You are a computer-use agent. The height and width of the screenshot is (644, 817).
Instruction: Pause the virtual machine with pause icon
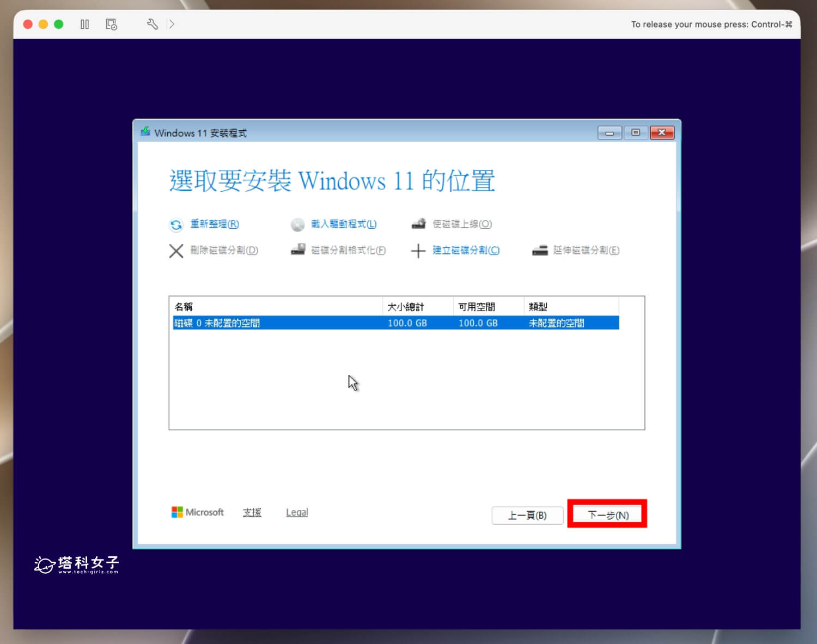[x=84, y=24]
